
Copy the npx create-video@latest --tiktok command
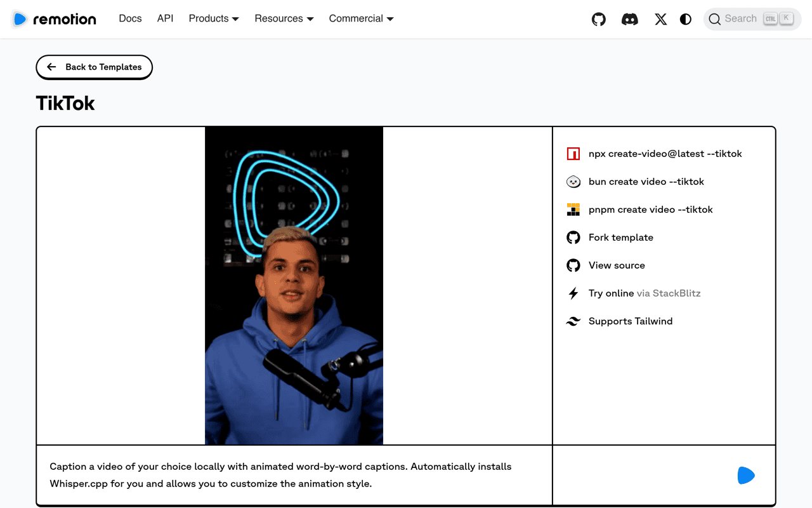point(665,154)
